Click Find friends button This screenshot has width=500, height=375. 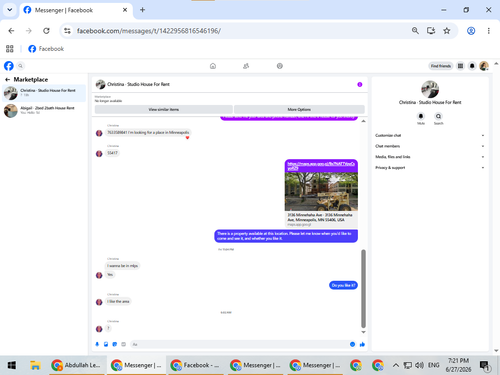coord(441,66)
